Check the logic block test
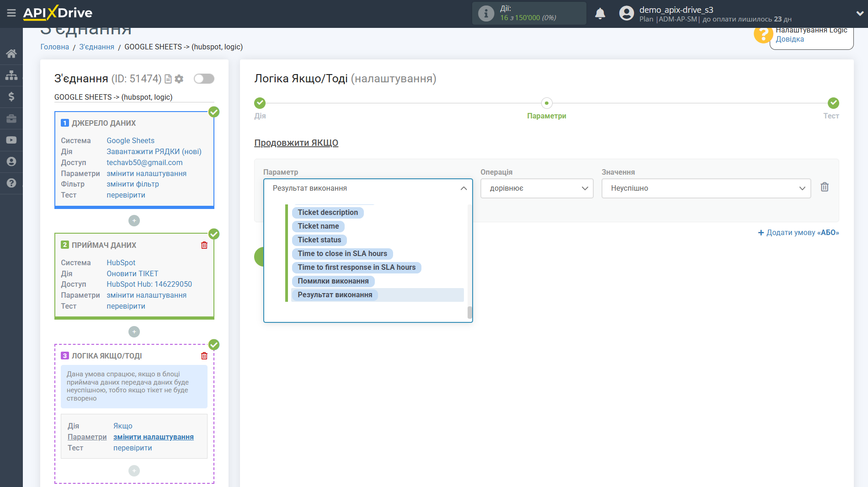This screenshot has width=868, height=487. [x=133, y=448]
